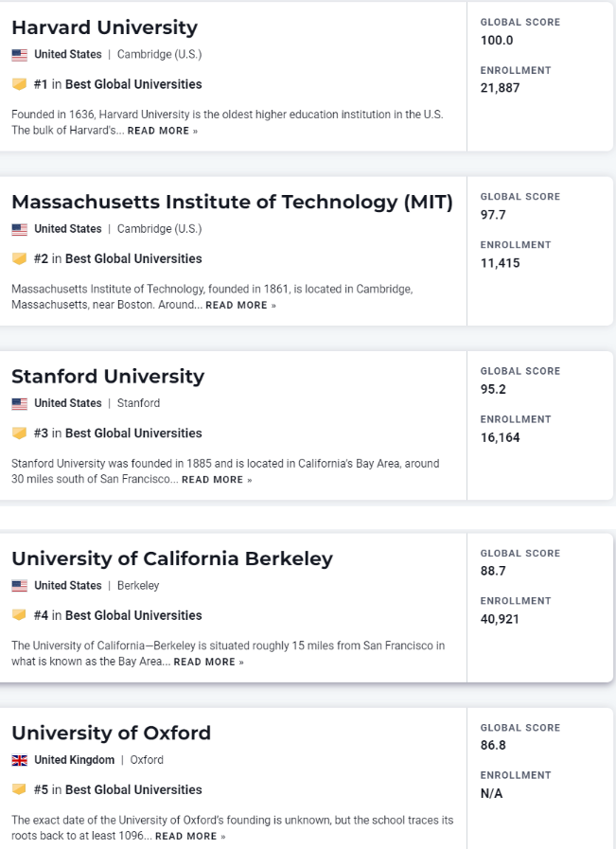Click Harvard's global score value 100.0
This screenshot has width=616, height=849.
(x=497, y=41)
